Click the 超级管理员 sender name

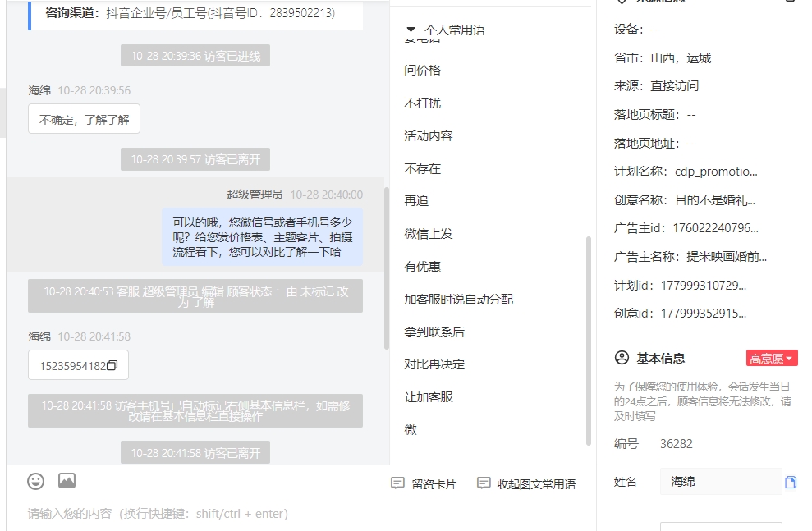[255, 195]
